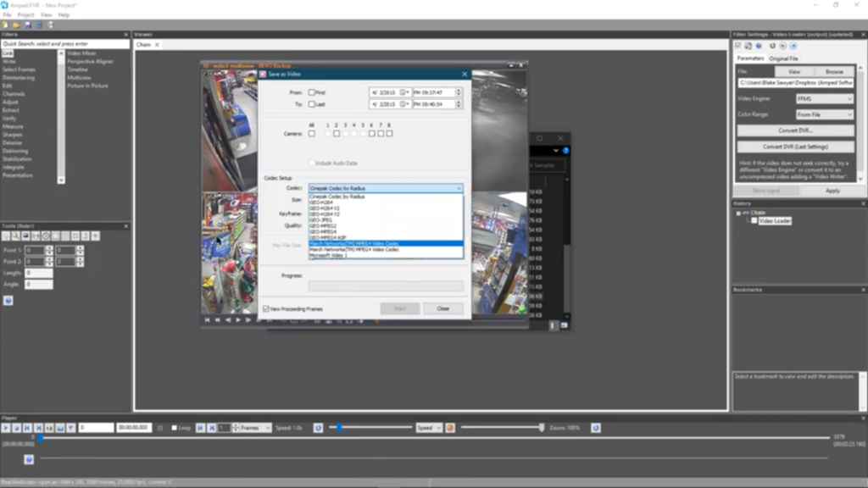Click the View button for File

click(x=794, y=72)
